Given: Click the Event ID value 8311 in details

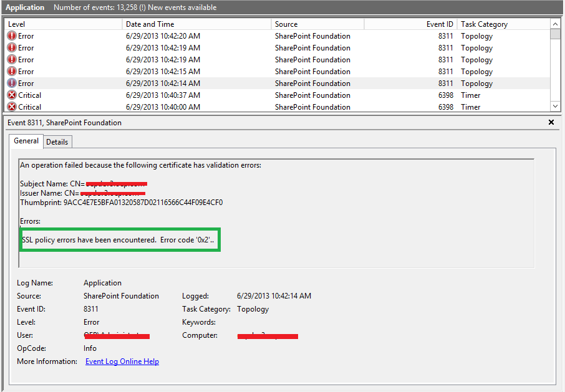Looking at the screenshot, I should [91, 309].
